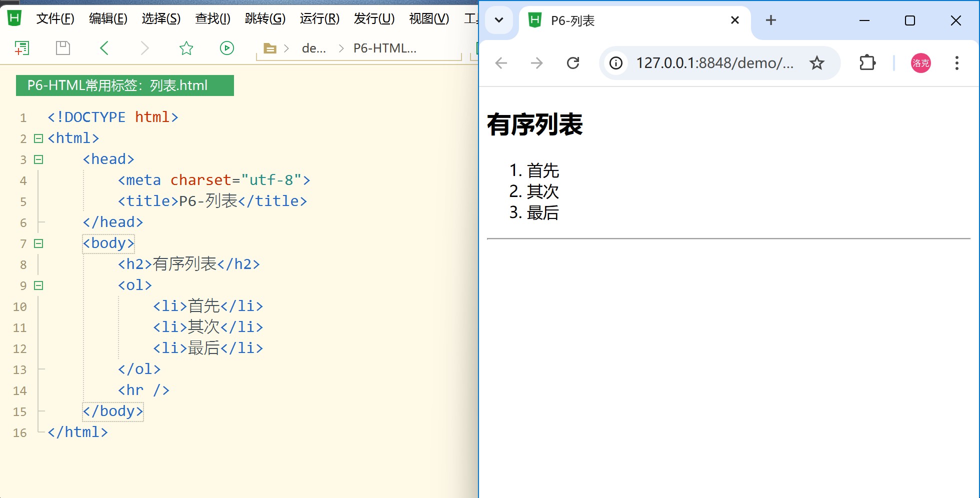The image size is (980, 498).
Task: Click line number 12 in the gutter
Action: coord(19,348)
